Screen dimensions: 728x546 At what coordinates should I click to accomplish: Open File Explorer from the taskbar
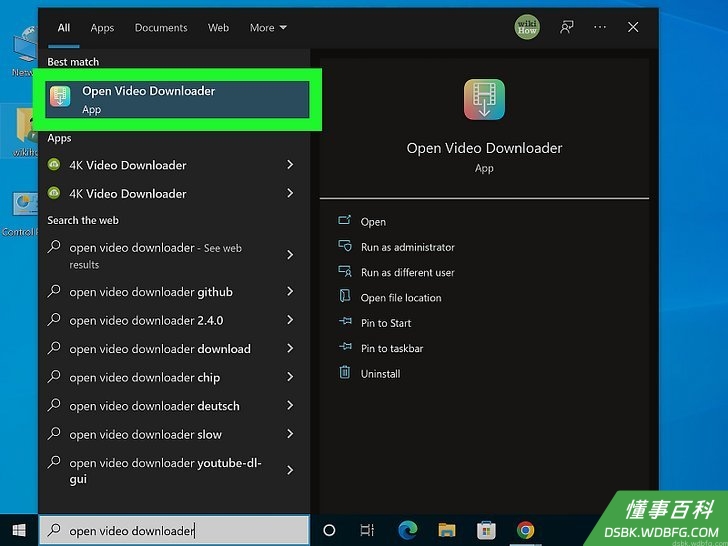[447, 530]
